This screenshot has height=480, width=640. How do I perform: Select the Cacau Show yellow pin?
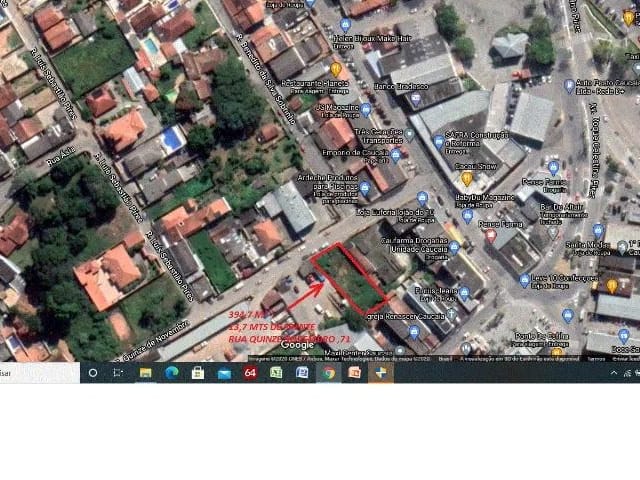point(467,178)
